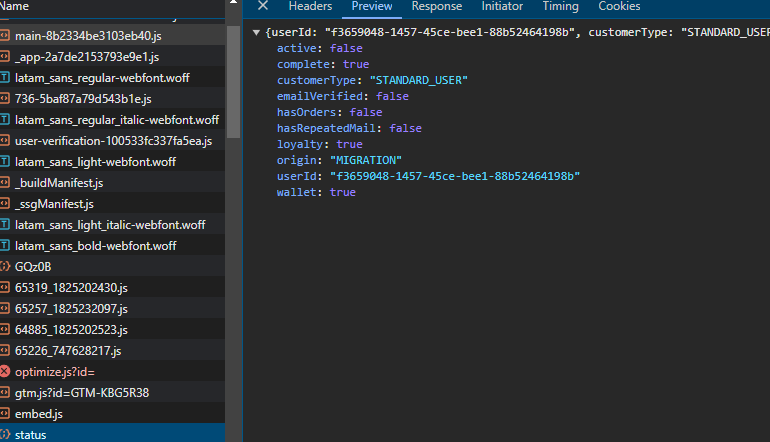770x442 pixels.
Task: Click the script icon beside embed.js
Action: point(5,413)
